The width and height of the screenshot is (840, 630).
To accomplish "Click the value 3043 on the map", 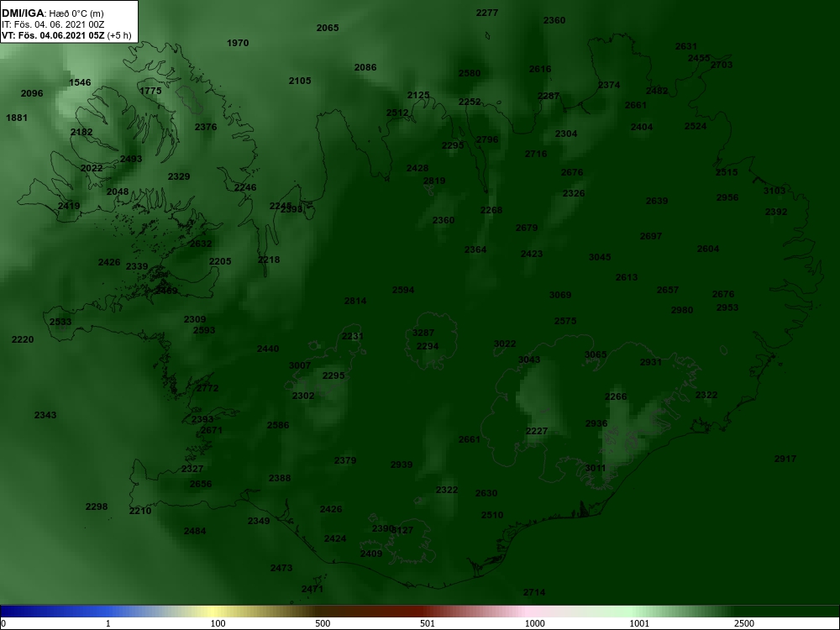I will click(529, 360).
